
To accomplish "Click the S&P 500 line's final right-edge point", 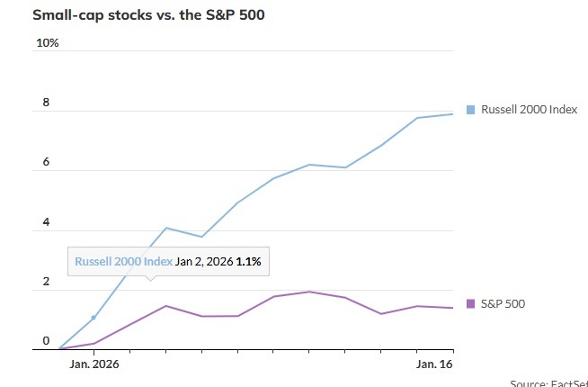I will 453,308.
